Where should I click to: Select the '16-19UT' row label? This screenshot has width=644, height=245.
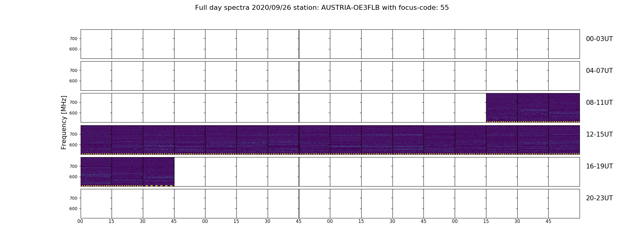click(599, 166)
